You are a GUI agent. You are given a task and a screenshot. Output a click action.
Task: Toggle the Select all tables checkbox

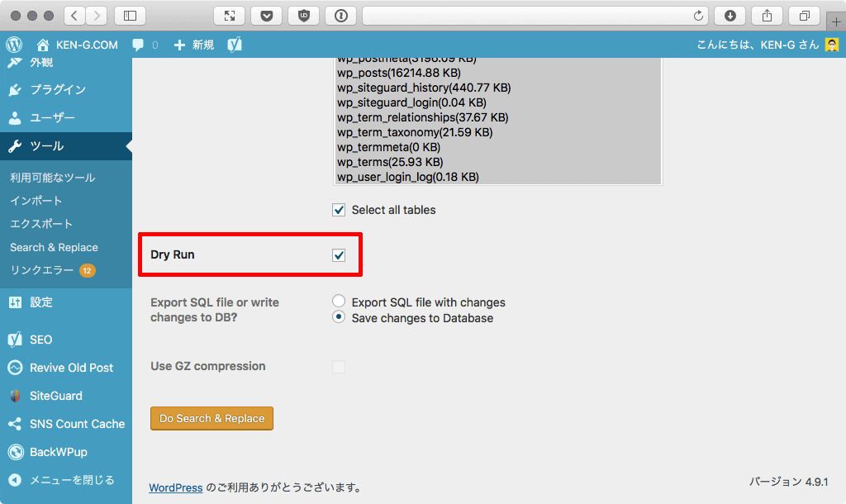339,209
